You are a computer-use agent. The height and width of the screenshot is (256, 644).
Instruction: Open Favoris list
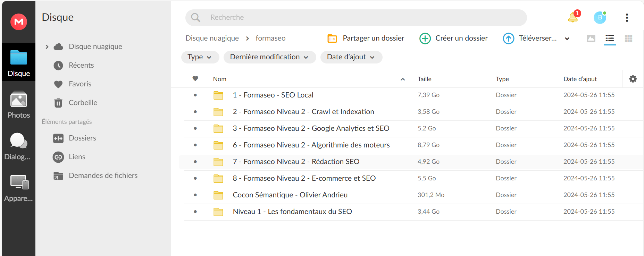[80, 84]
